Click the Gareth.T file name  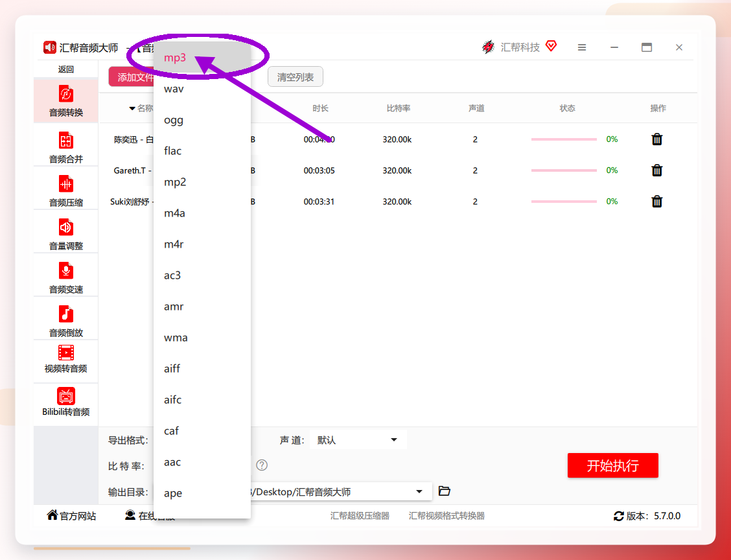[133, 170]
